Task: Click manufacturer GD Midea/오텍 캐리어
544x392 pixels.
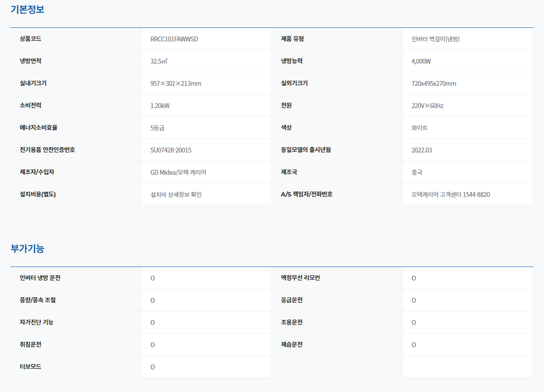Action: coord(178,172)
